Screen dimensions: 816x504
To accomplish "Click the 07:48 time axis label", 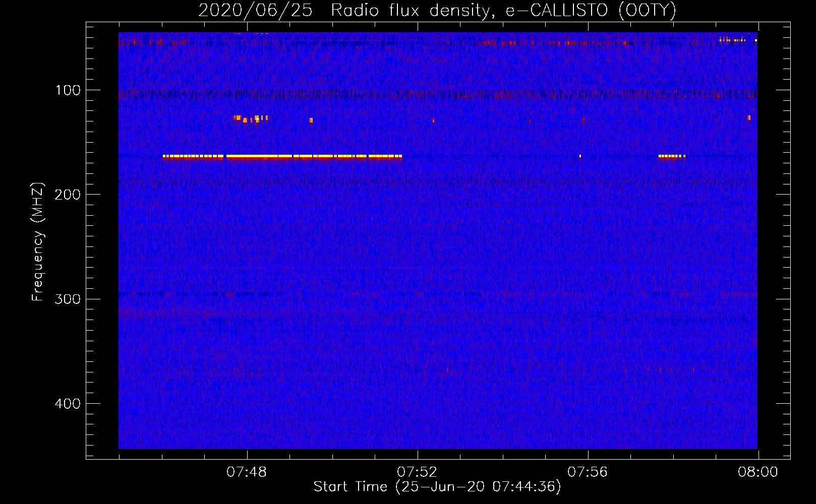I will point(247,472).
